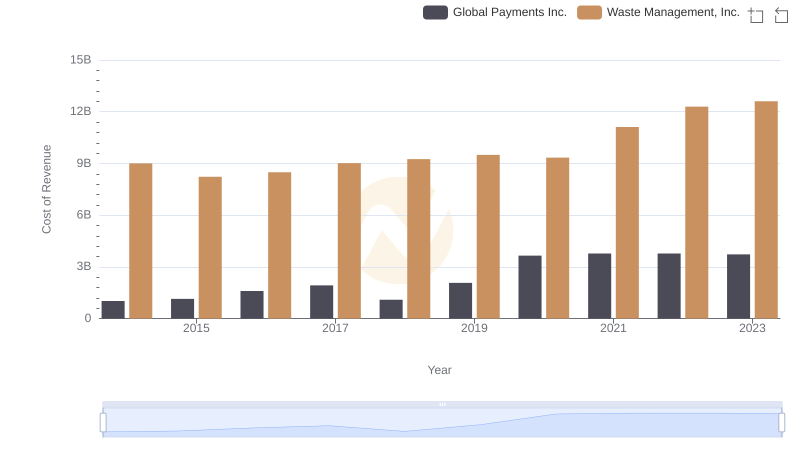The image size is (800, 461).
Task: Click the tan Waste Management legend swatch
Action: click(589, 12)
